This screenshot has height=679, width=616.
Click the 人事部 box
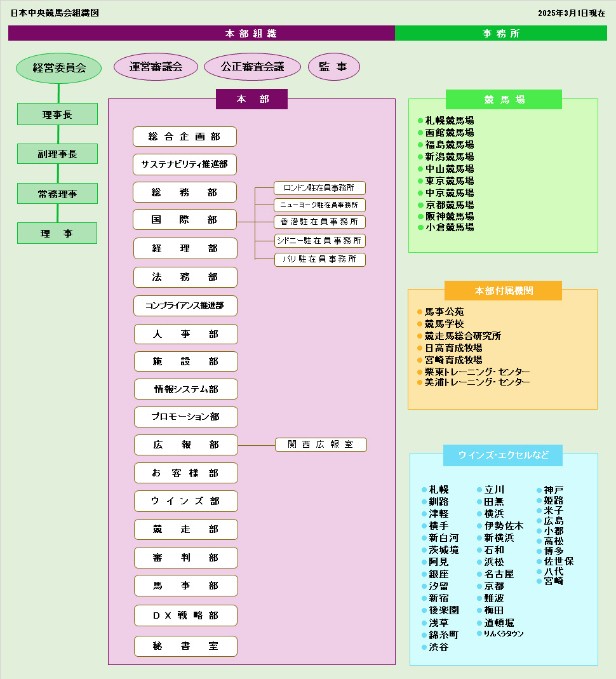click(x=185, y=334)
